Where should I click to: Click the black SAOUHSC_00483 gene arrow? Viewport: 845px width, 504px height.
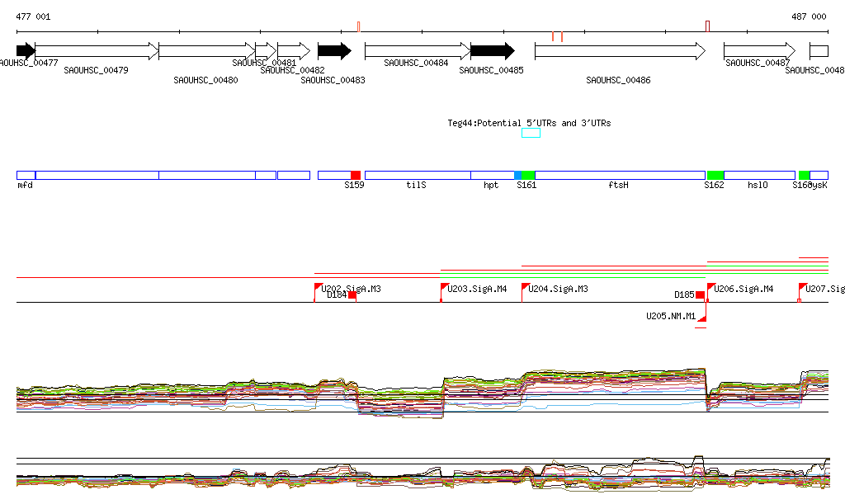[x=334, y=51]
